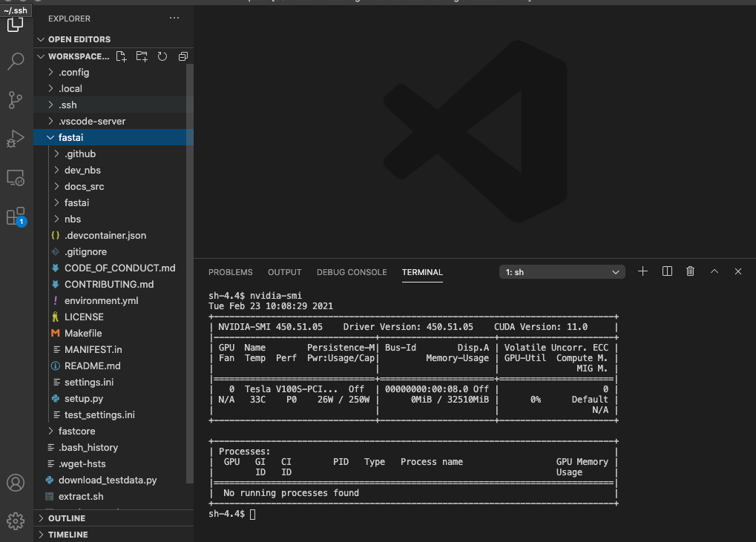Image resolution: width=756 pixels, height=542 pixels.
Task: Open environment.yml file
Action: click(114, 300)
